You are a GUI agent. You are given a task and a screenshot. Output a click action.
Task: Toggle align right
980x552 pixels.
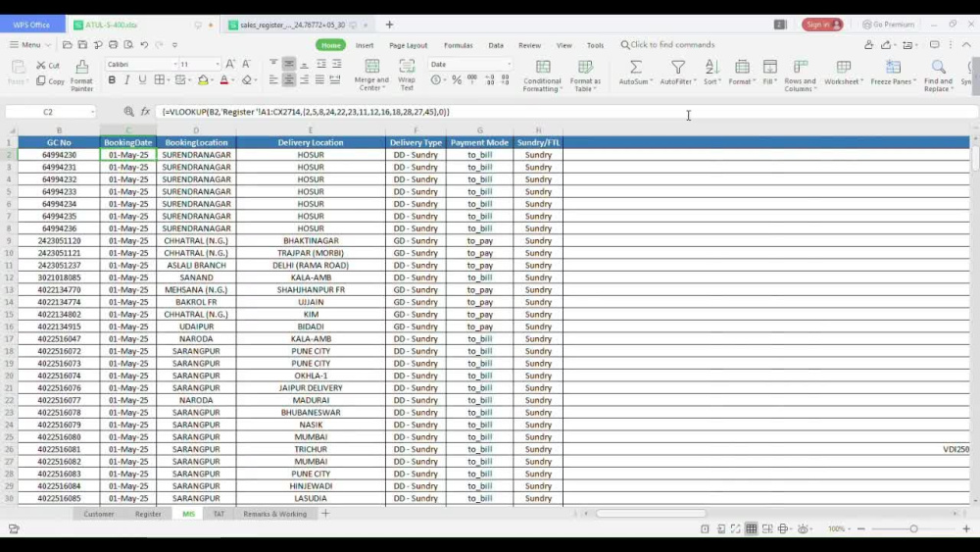pos(305,80)
